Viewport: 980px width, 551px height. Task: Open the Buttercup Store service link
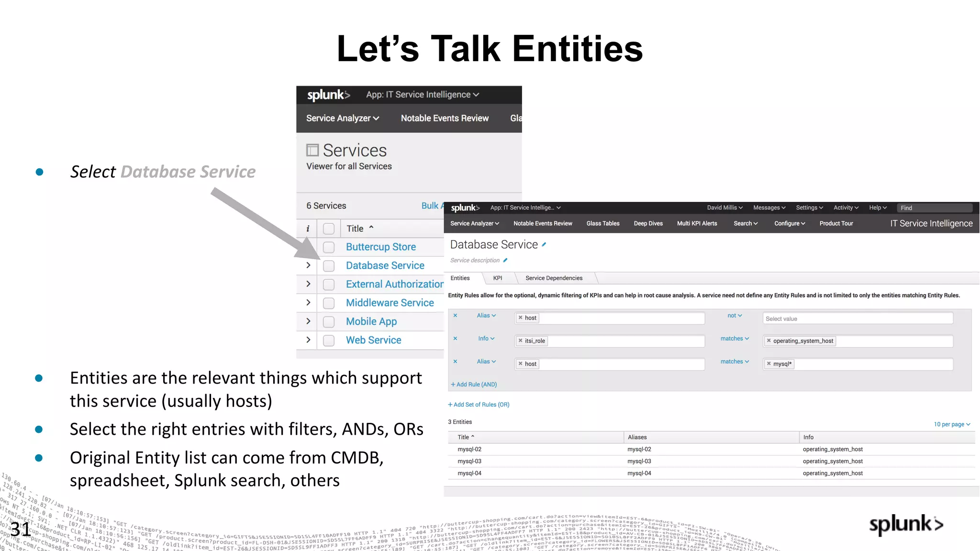click(381, 247)
